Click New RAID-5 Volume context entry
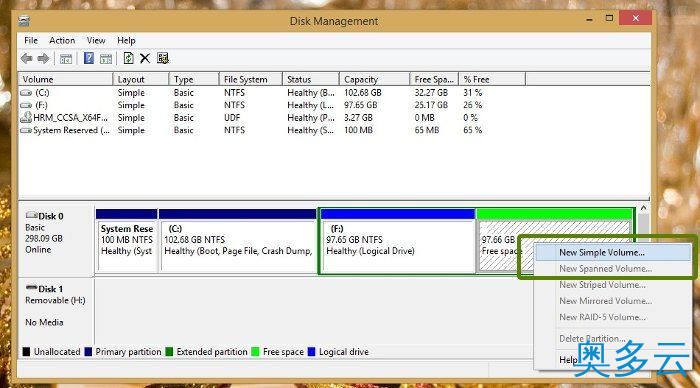The image size is (700, 388). pyautogui.click(x=612, y=317)
